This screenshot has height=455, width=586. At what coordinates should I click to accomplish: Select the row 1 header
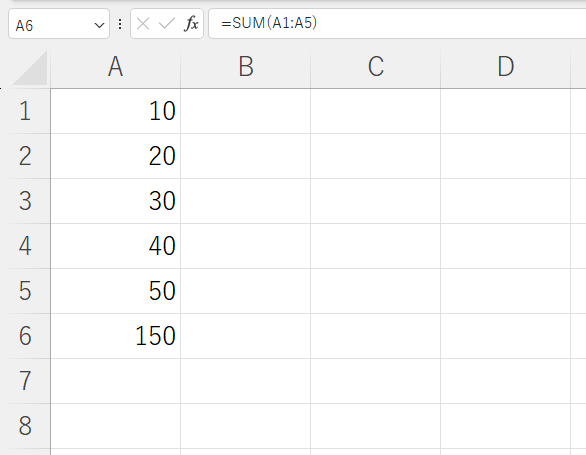pyautogui.click(x=25, y=111)
